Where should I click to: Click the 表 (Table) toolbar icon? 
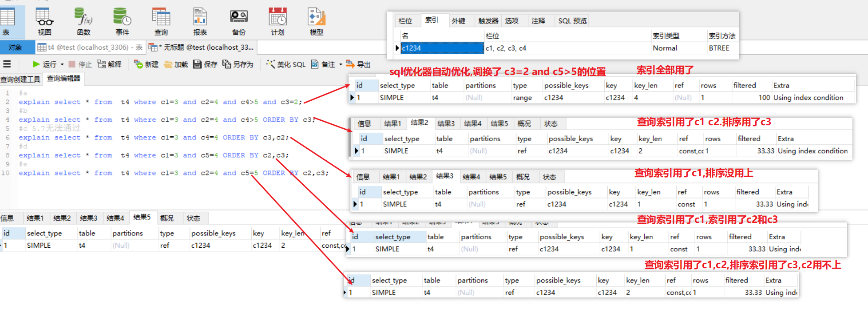[x=8, y=21]
